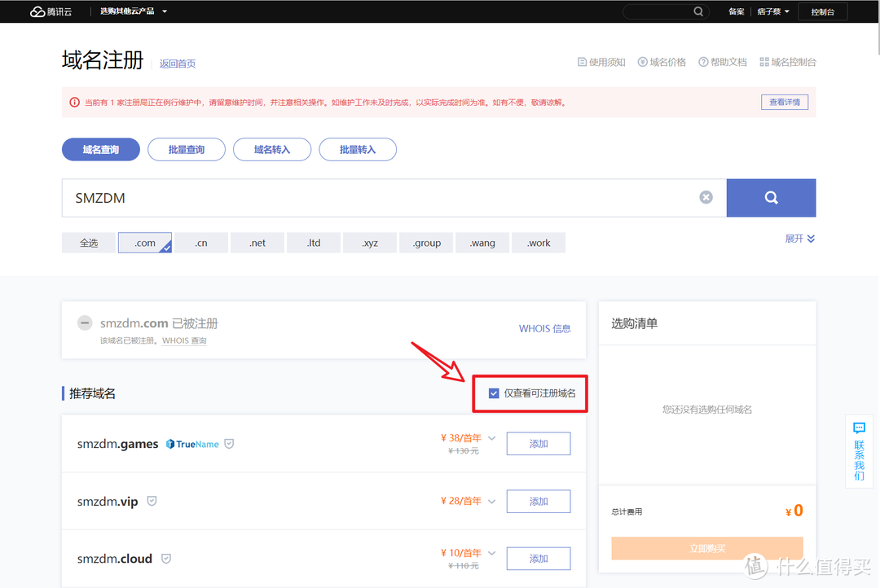
Task: Toggle the .work suffix option
Action: pos(539,243)
